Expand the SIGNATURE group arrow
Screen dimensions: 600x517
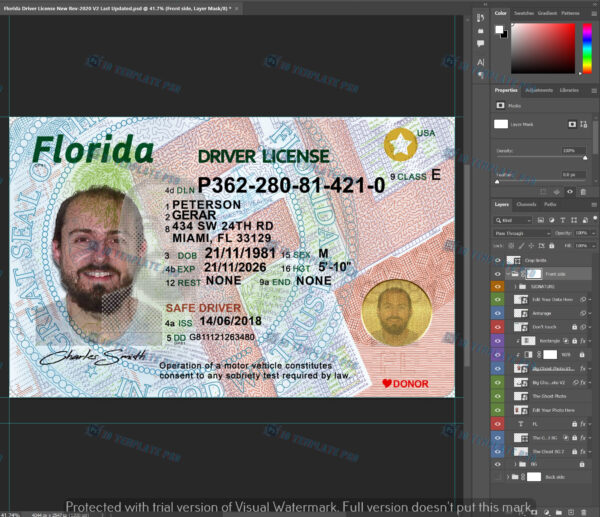click(515, 286)
